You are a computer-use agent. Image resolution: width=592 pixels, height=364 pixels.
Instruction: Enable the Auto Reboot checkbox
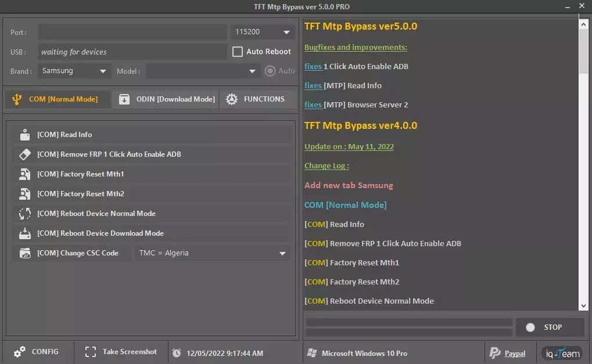click(x=238, y=51)
